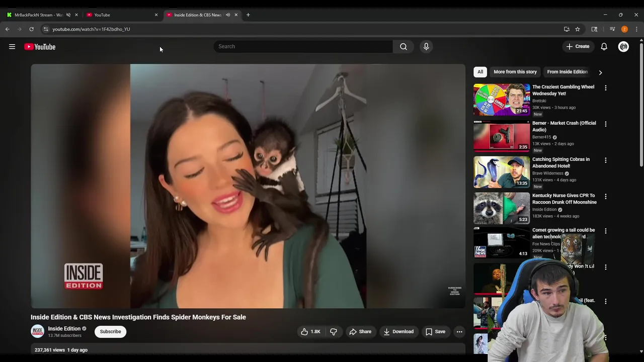
Task: Reload the current page
Action: [x=31, y=29]
